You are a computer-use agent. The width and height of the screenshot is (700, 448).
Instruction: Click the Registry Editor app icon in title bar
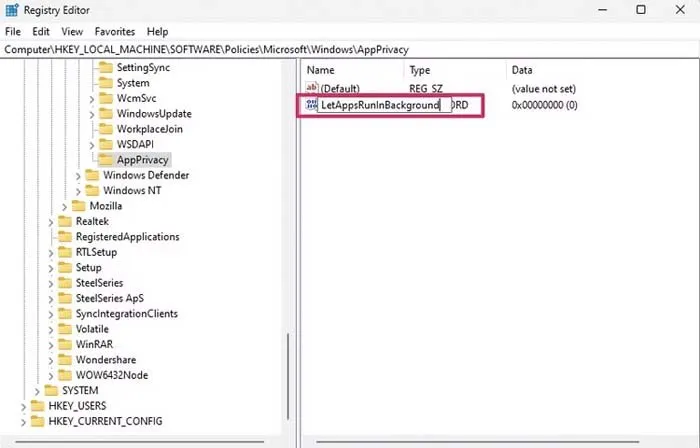point(12,10)
